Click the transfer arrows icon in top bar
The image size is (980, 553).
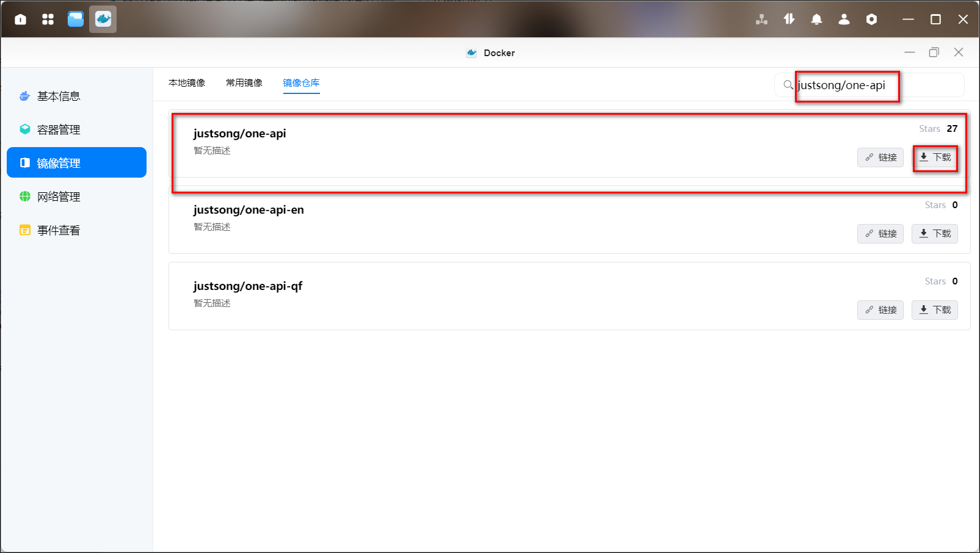point(789,20)
